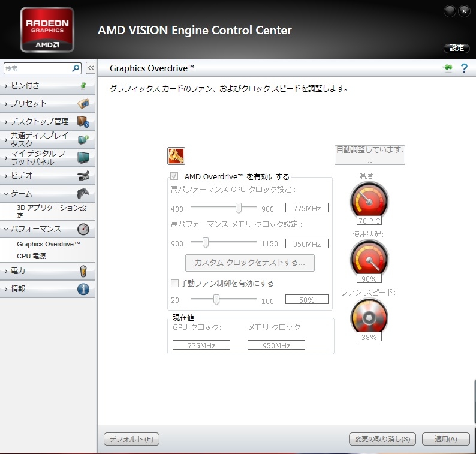Click the search magnifier icon
The image size is (476, 454).
coord(76,68)
